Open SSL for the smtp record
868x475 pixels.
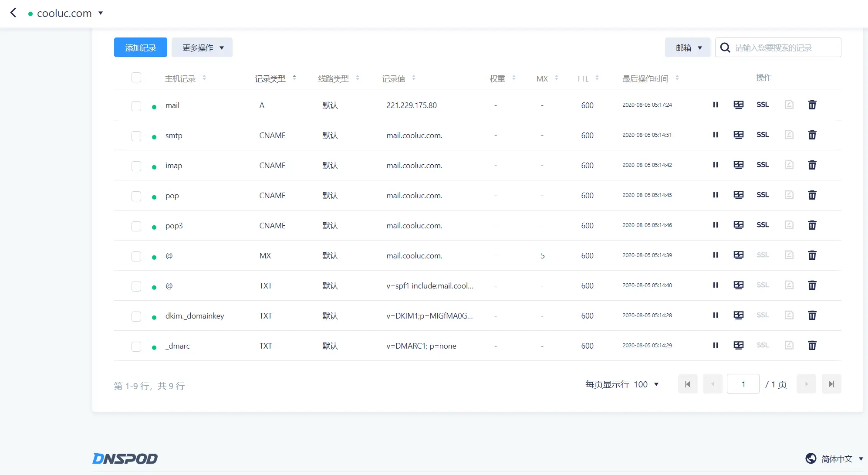click(x=763, y=135)
